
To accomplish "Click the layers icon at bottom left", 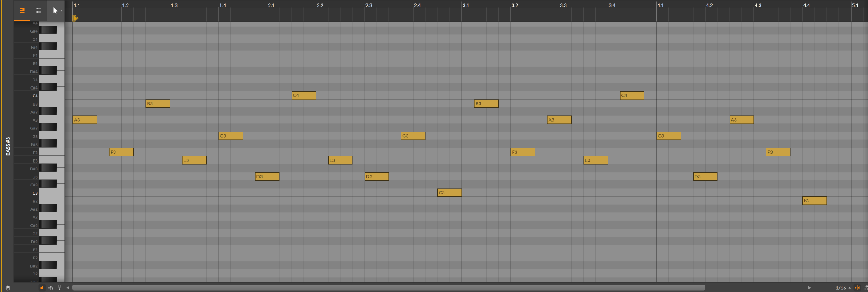I will point(7,288).
